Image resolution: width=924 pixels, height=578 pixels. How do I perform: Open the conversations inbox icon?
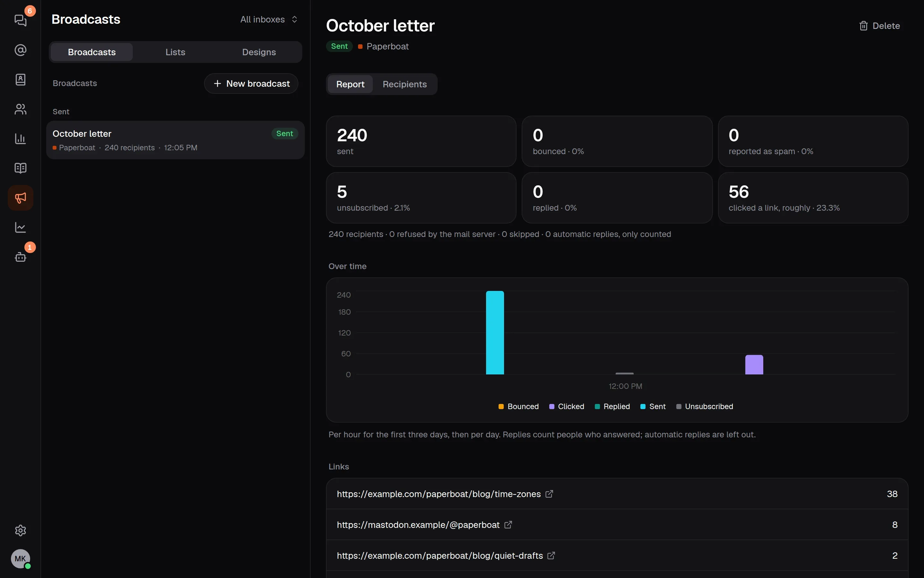pos(20,20)
